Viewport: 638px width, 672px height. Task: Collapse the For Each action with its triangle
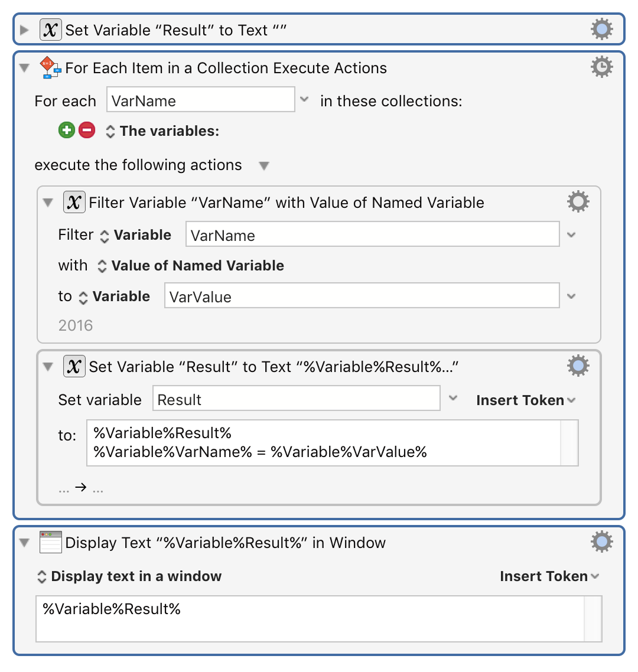click(x=24, y=67)
